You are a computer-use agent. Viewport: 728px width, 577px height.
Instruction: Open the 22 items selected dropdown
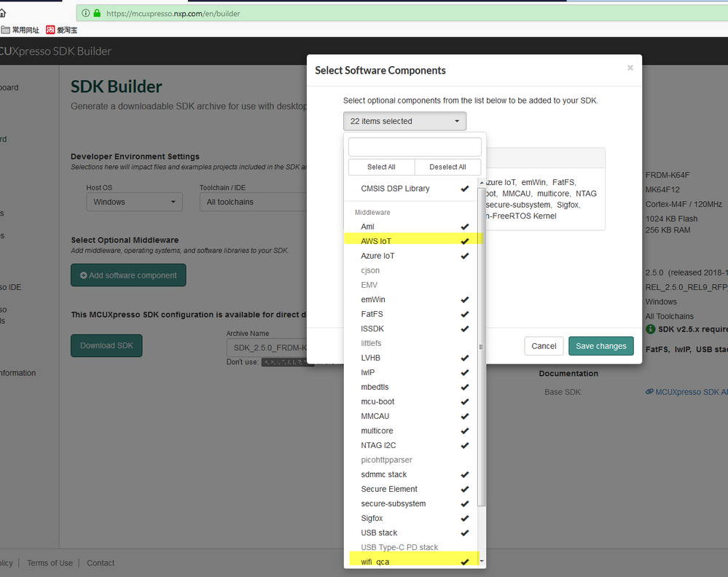click(405, 121)
